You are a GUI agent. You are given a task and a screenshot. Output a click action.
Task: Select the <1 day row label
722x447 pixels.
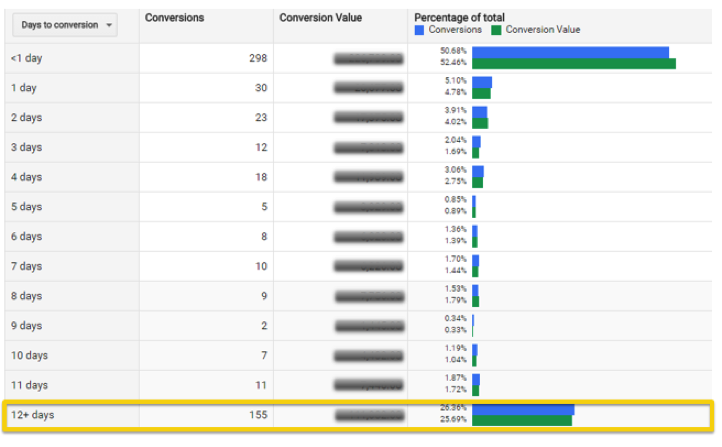tap(27, 58)
